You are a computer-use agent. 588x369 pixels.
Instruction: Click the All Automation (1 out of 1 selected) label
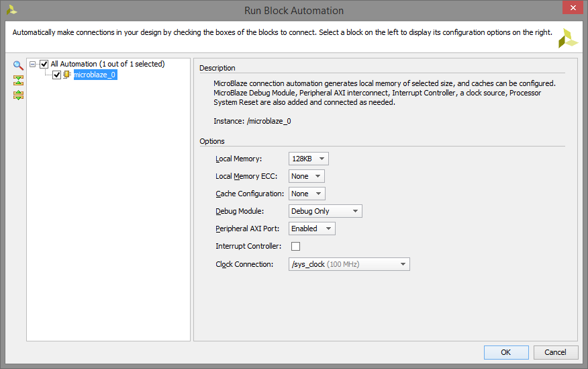107,64
